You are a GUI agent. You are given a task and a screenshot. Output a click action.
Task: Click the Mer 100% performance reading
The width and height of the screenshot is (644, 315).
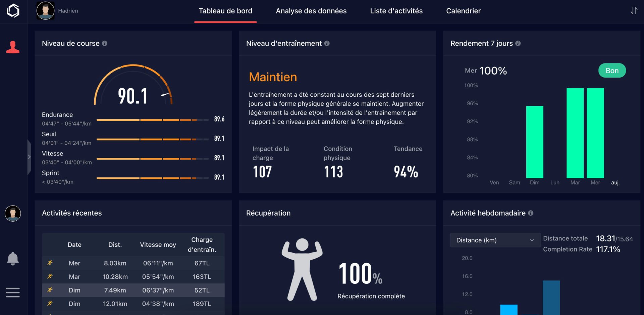[x=486, y=71]
